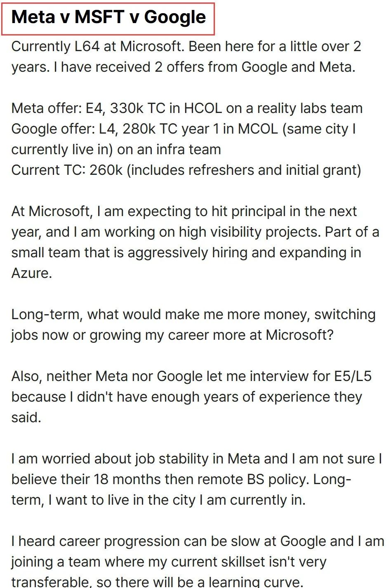The image size is (391, 588).
Task: Click the paragraph starting "Currently L64 at Microsoft"
Action: [186, 56]
